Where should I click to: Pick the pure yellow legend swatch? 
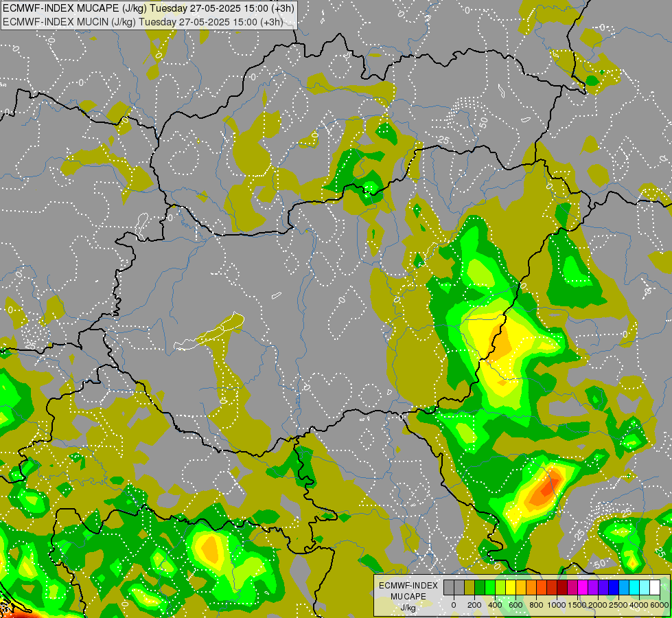point(511,588)
